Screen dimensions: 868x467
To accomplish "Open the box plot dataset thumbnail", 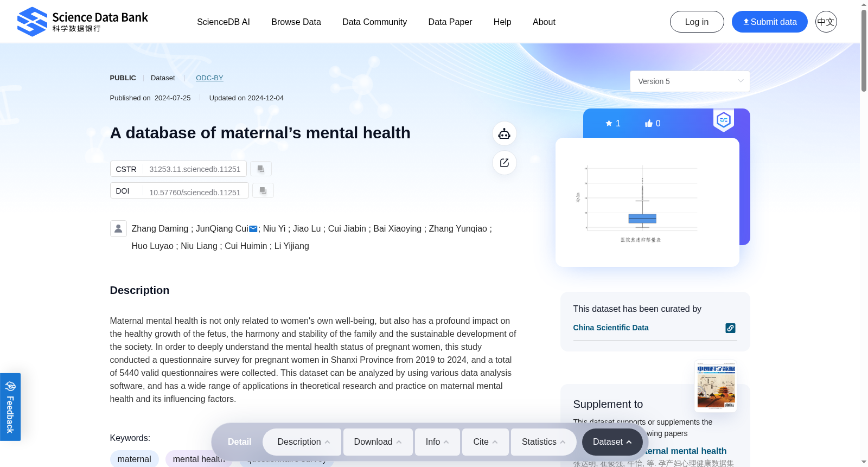I will (647, 202).
